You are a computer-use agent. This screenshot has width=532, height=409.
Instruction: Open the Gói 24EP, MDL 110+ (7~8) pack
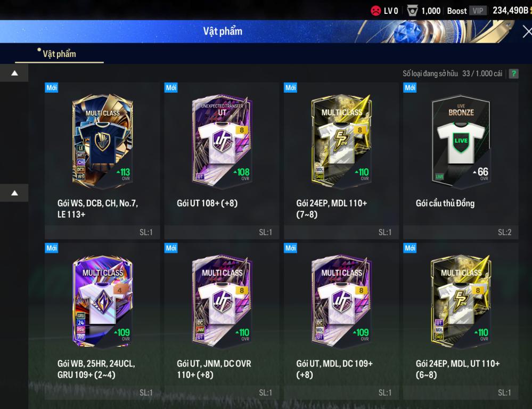341,161
